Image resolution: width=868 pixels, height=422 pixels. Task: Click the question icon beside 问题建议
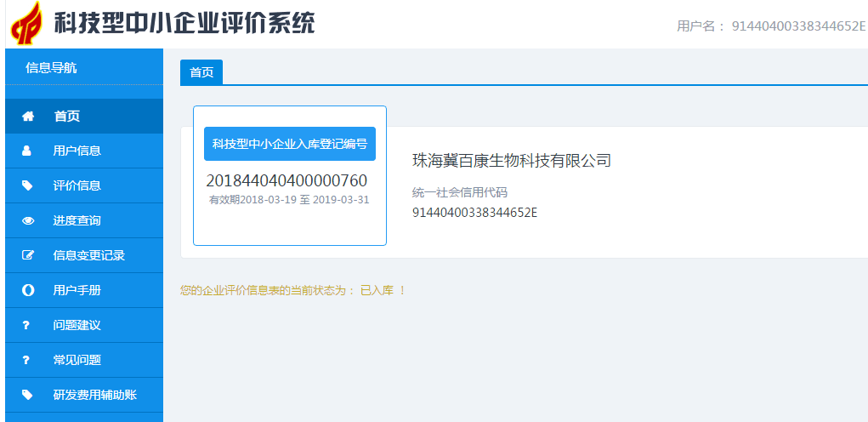[26, 325]
